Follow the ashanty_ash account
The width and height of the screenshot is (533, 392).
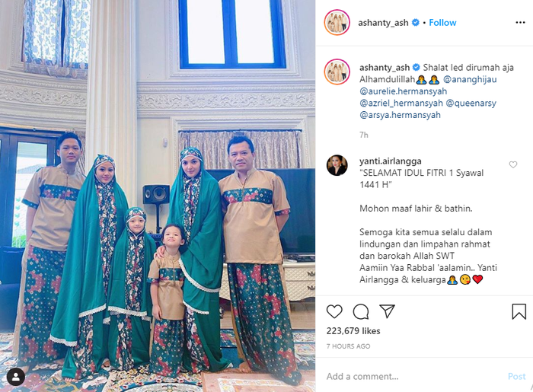(x=442, y=22)
